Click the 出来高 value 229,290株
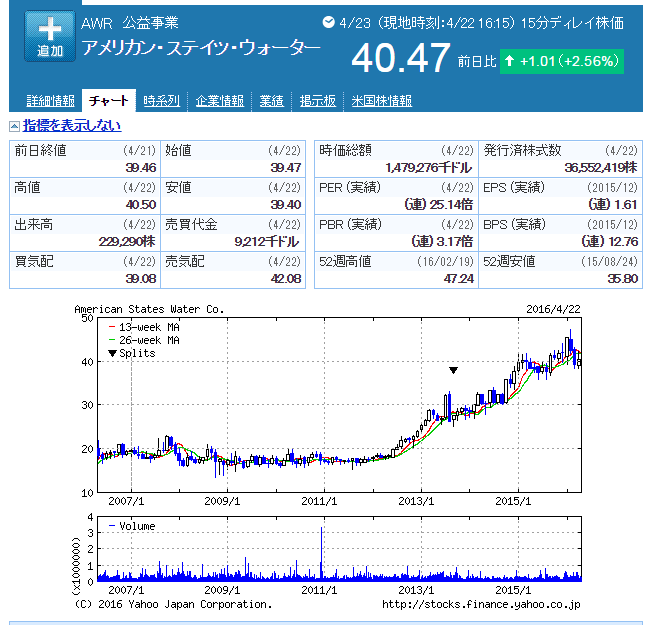650x625 pixels. pyautogui.click(x=127, y=242)
